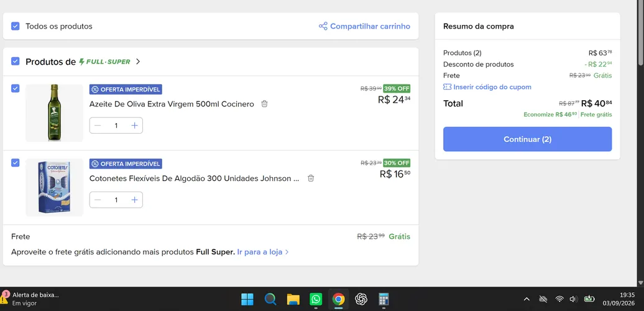Click the coupon ticket icon

pyautogui.click(x=448, y=87)
